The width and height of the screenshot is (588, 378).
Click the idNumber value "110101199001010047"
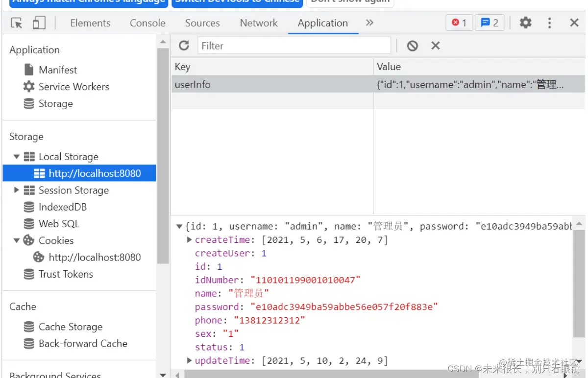tap(306, 280)
